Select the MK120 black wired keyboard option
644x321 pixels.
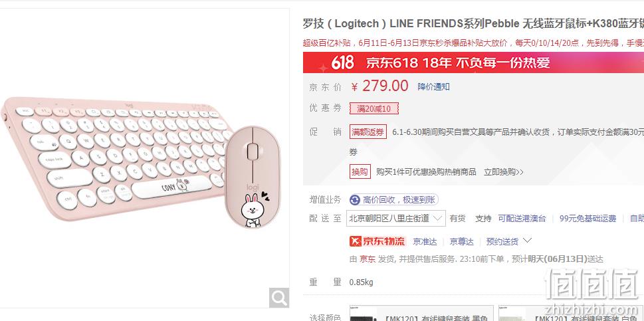[421, 313]
